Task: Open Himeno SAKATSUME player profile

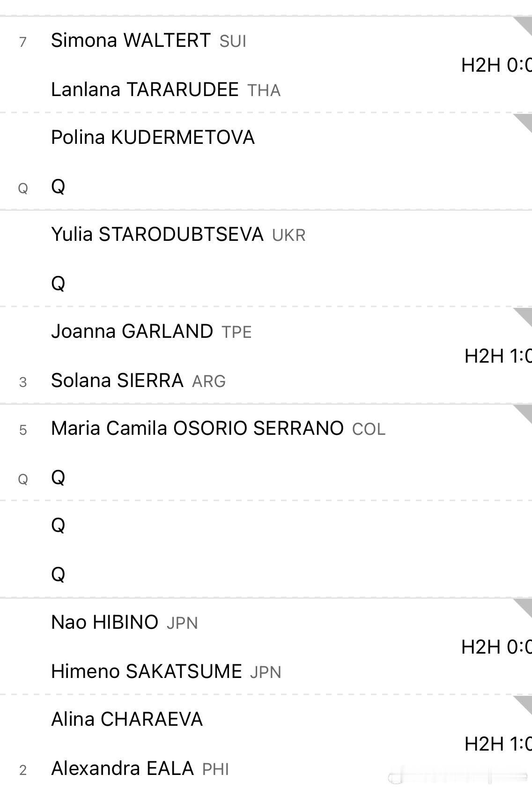Action: tap(147, 671)
